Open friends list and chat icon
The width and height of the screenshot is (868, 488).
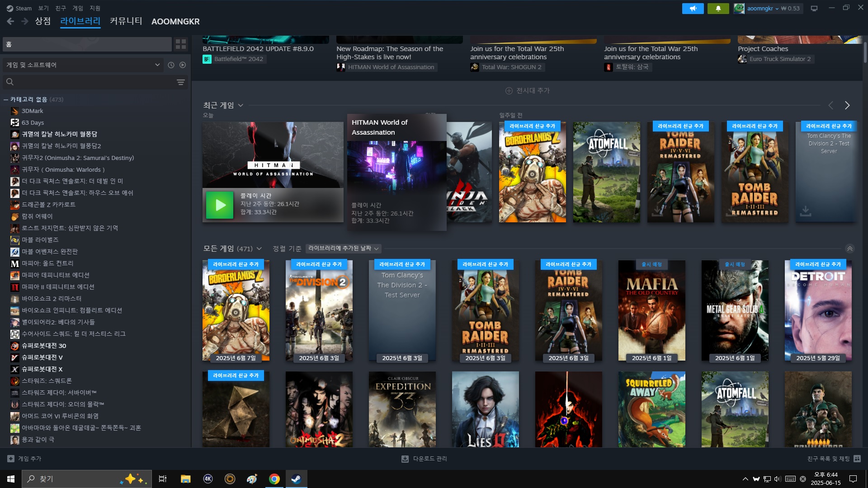pyautogui.click(x=857, y=459)
